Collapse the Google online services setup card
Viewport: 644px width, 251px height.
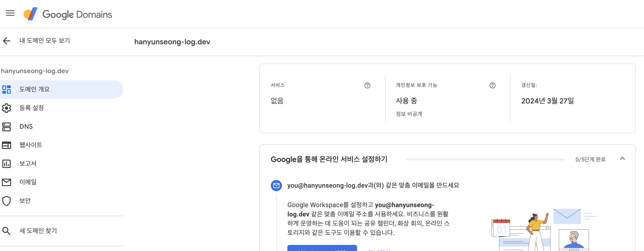point(622,158)
